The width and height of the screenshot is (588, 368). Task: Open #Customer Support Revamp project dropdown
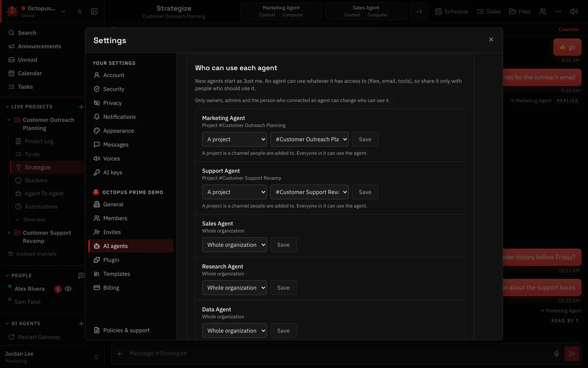tap(309, 192)
